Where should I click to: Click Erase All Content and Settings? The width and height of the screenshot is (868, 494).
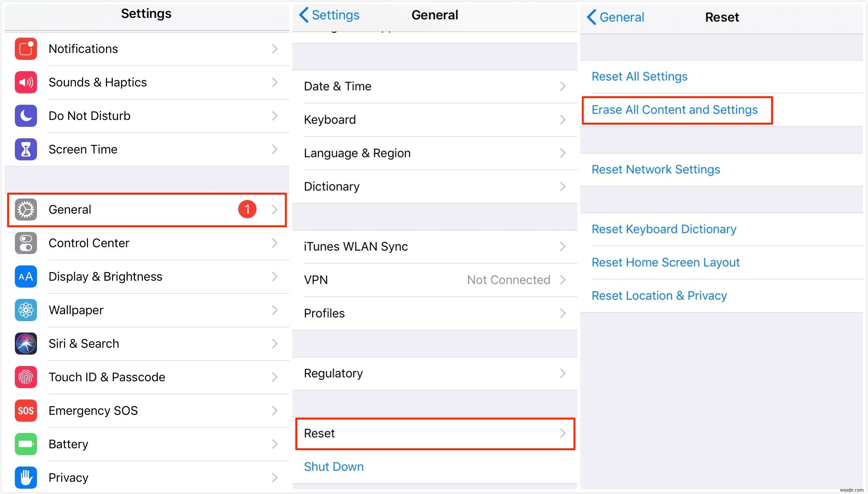pyautogui.click(x=675, y=110)
